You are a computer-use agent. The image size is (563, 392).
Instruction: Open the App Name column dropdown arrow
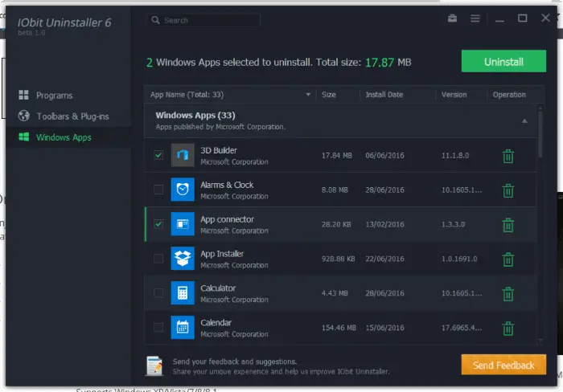tap(308, 95)
